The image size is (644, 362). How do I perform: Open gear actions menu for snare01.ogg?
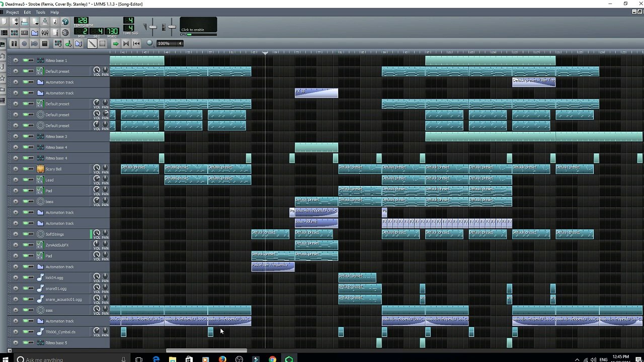(x=16, y=289)
